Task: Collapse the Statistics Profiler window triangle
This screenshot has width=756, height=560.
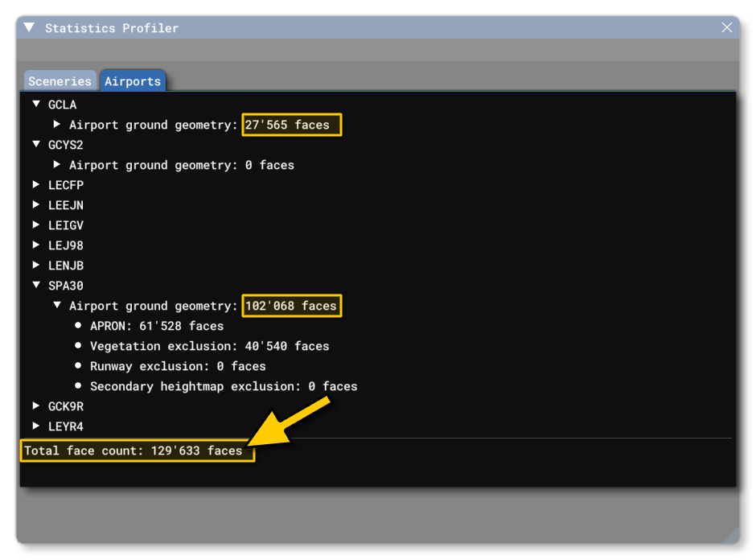Action: pos(30,27)
